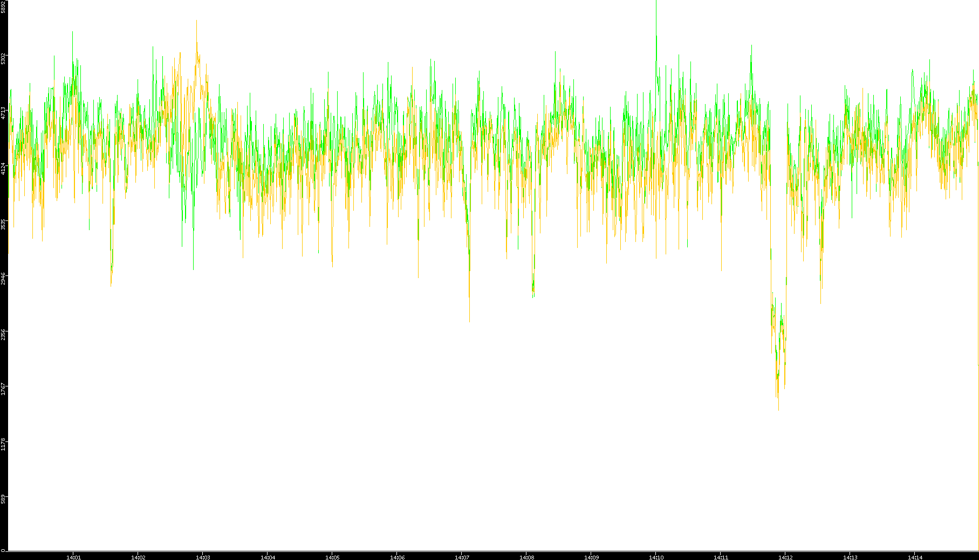The image size is (979, 560).
Task: Select the 14:05 tick on time axis
Action: coord(332,557)
